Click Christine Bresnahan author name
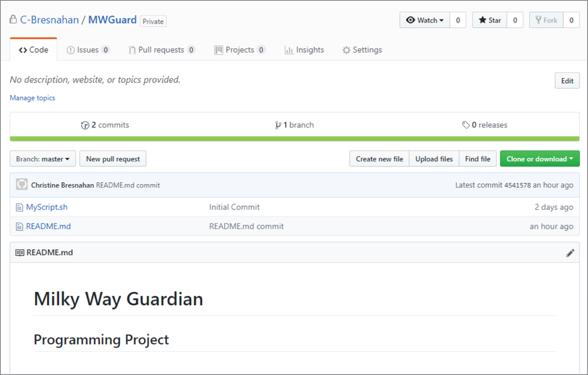This screenshot has width=588, height=375. pyautogui.click(x=62, y=185)
